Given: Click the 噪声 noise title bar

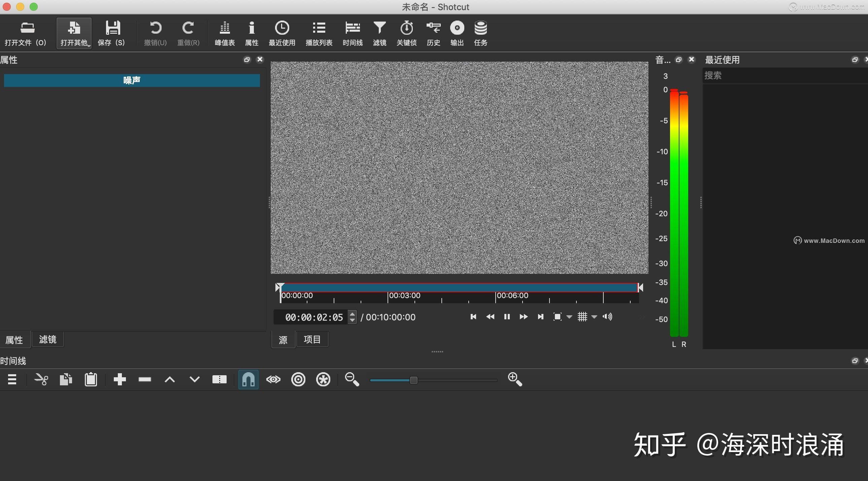Looking at the screenshot, I should (132, 80).
